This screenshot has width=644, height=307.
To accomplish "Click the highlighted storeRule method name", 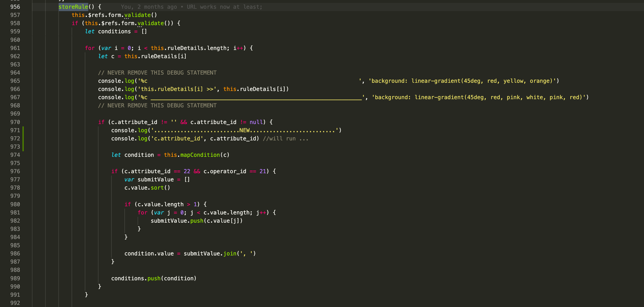I will click(x=73, y=7).
